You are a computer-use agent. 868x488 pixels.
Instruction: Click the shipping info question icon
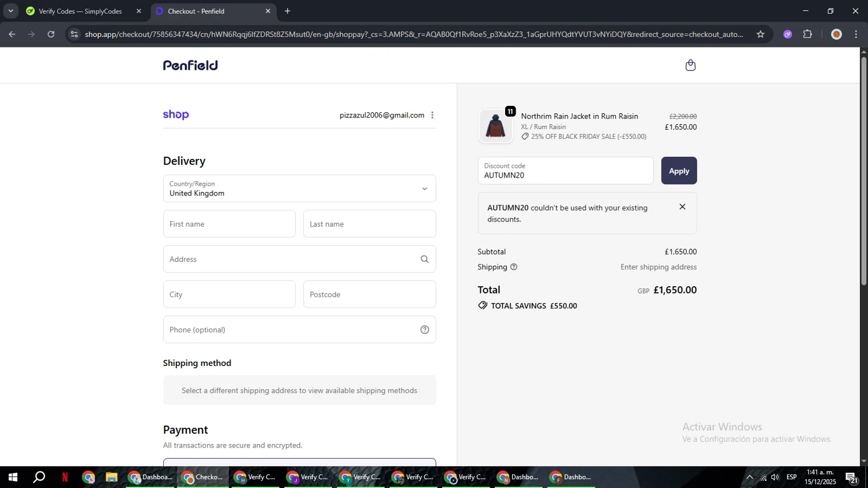click(x=513, y=267)
